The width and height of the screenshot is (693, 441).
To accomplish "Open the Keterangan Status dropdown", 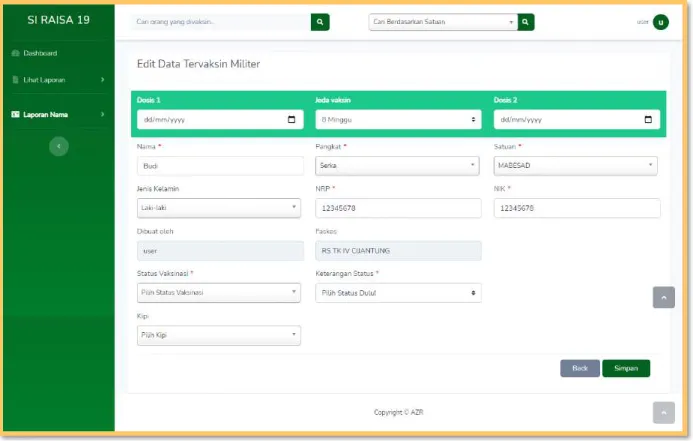I will (398, 293).
